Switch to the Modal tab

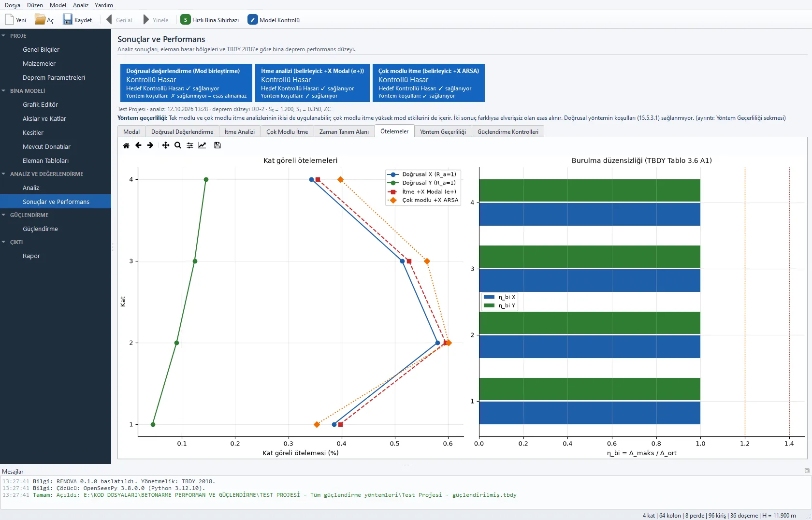coord(131,131)
